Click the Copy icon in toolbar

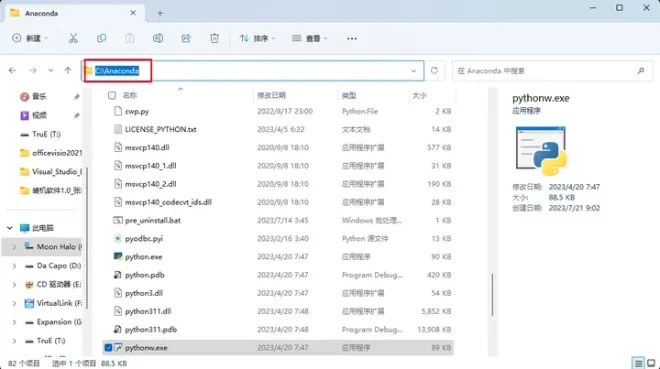(x=101, y=38)
